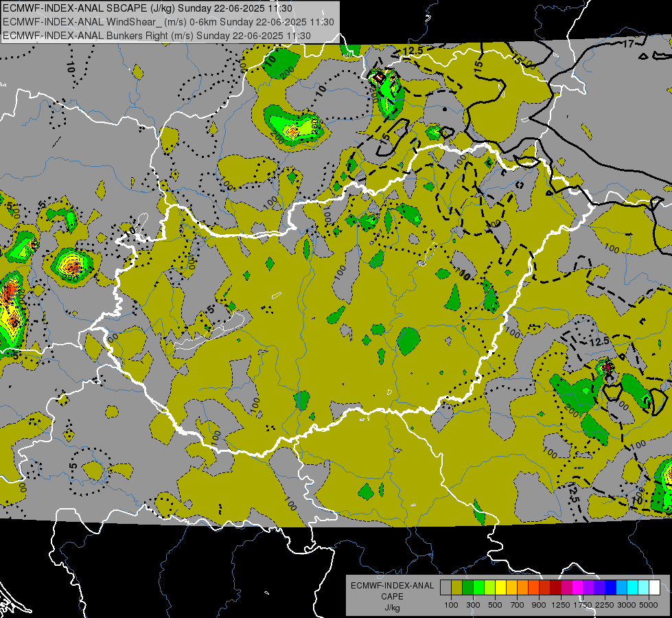Click the pure blue legend swatch
This screenshot has width=672, height=618.
(x=611, y=588)
